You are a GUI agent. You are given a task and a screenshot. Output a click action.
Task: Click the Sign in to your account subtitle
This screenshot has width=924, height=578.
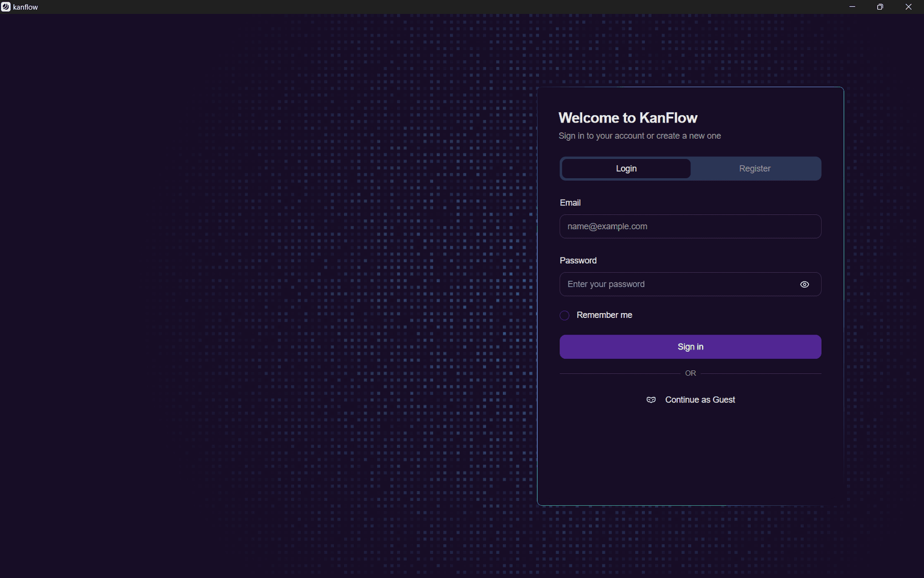pos(640,135)
